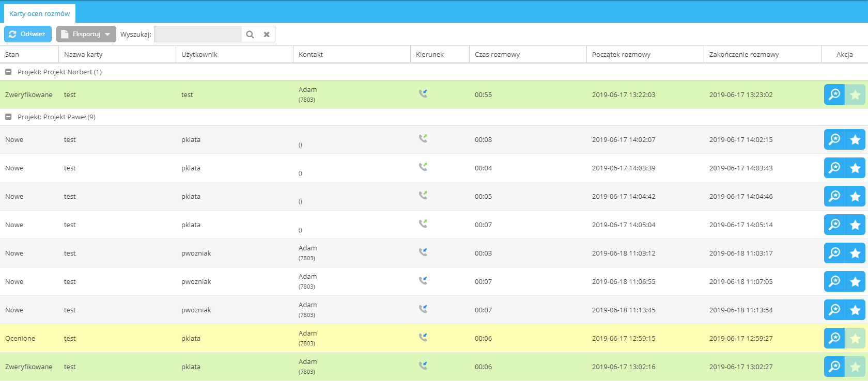Image resolution: width=868 pixels, height=381 pixels.
Task: Open preview for call started 13:02:16
Action: (x=834, y=367)
